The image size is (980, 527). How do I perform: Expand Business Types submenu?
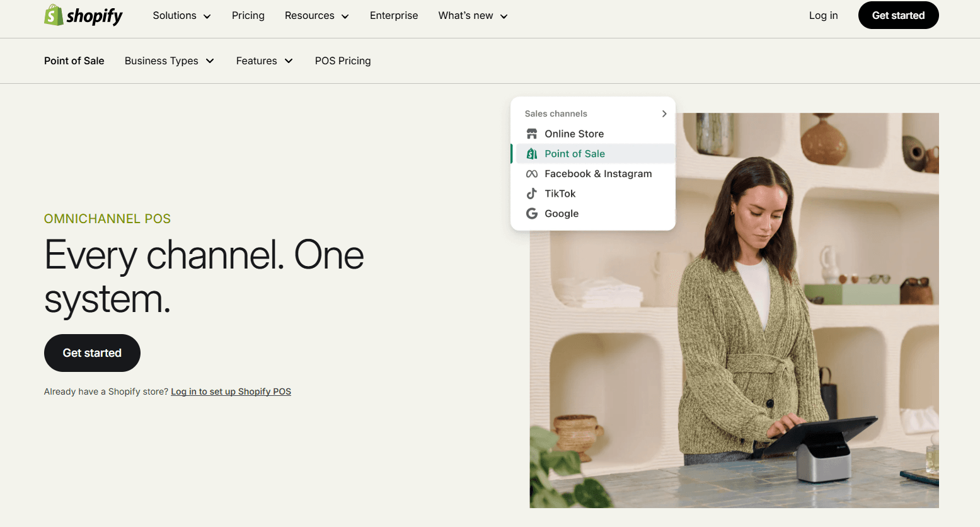170,61
